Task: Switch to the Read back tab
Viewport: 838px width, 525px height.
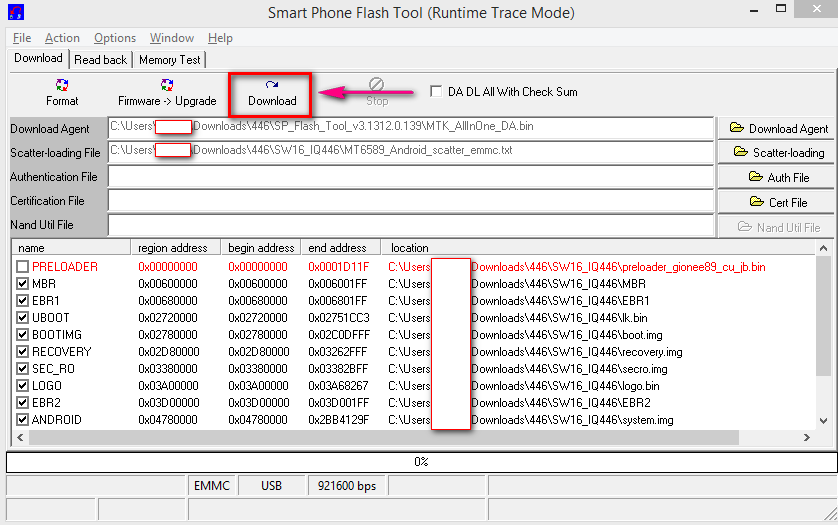Action: pyautogui.click(x=100, y=60)
